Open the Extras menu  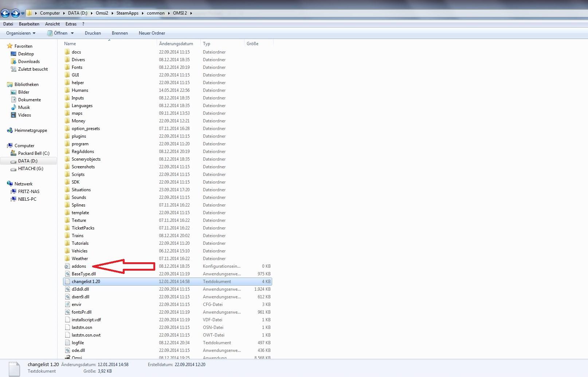point(71,24)
